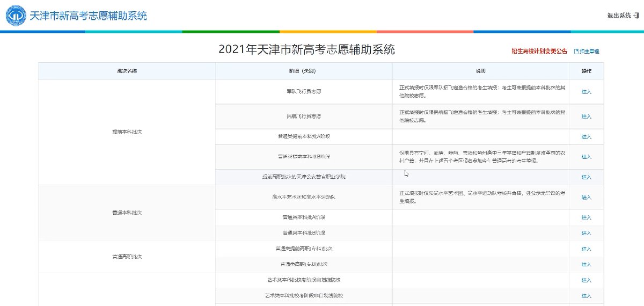The width and height of the screenshot is (644, 306).
Task: Click the 天津市新高考志愿辅助系统 header title
Action: [88, 16]
